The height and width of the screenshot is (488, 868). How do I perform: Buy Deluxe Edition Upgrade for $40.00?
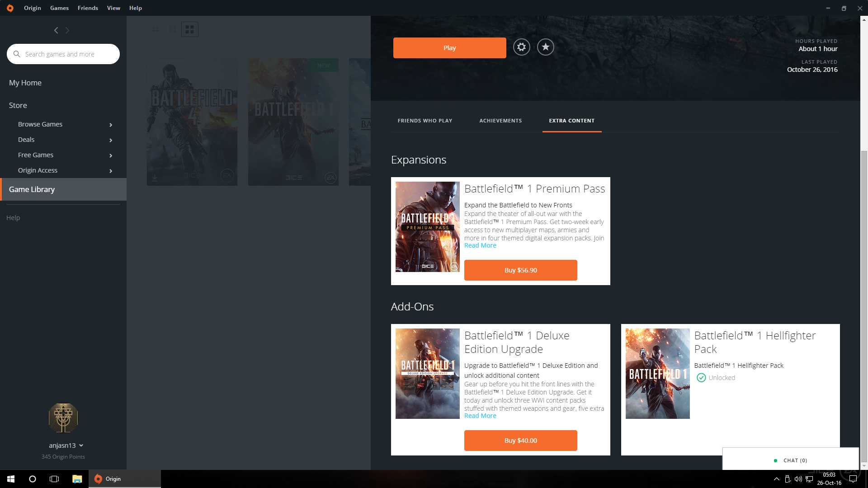[521, 441]
